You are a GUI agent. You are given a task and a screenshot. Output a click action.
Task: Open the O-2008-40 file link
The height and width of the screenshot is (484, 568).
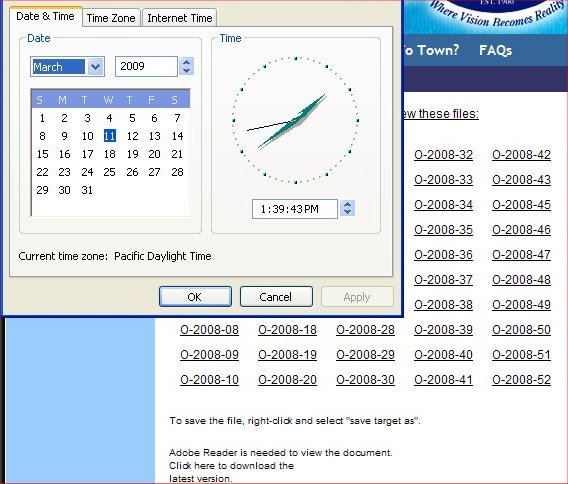pos(443,355)
